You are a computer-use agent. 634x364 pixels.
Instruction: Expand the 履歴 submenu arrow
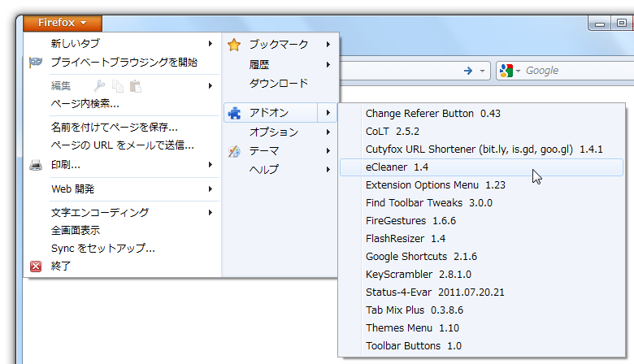point(328,65)
